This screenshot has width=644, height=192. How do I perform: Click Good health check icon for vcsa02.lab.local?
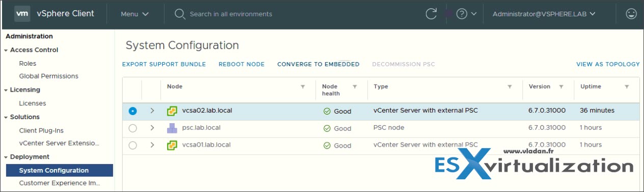(x=327, y=111)
